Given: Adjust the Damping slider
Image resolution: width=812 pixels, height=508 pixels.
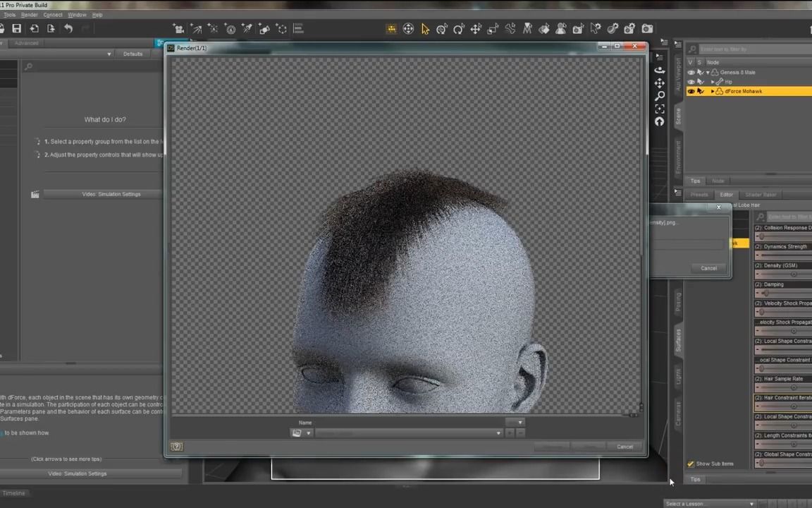Looking at the screenshot, I should pos(783,294).
